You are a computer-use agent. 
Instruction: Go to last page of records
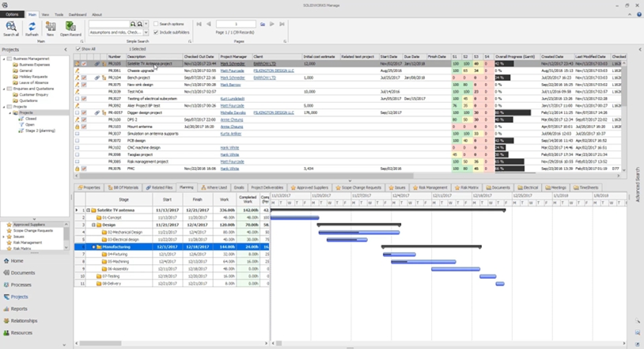tap(282, 25)
